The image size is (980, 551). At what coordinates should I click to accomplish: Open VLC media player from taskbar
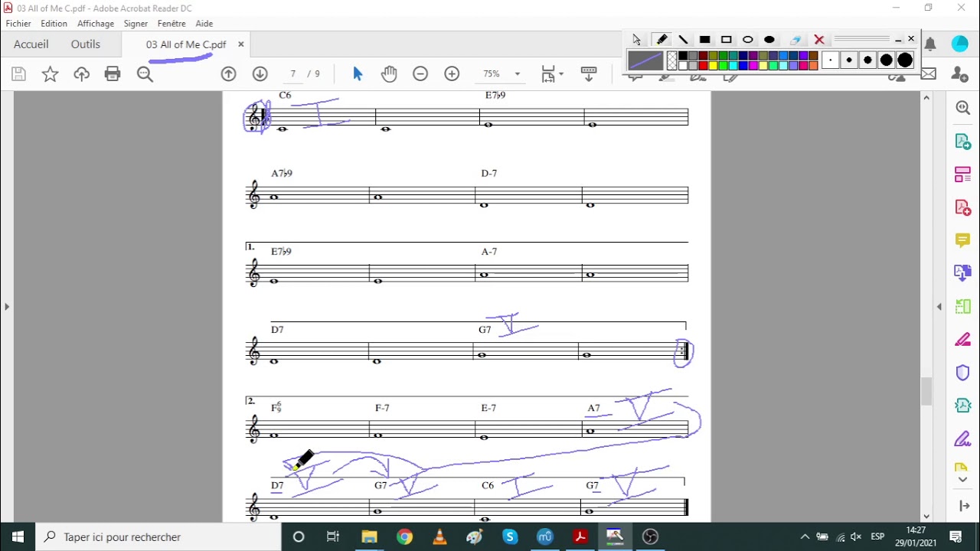pyautogui.click(x=439, y=536)
